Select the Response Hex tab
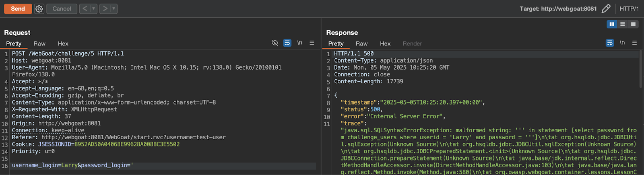This screenshot has width=644, height=175. 385,43
